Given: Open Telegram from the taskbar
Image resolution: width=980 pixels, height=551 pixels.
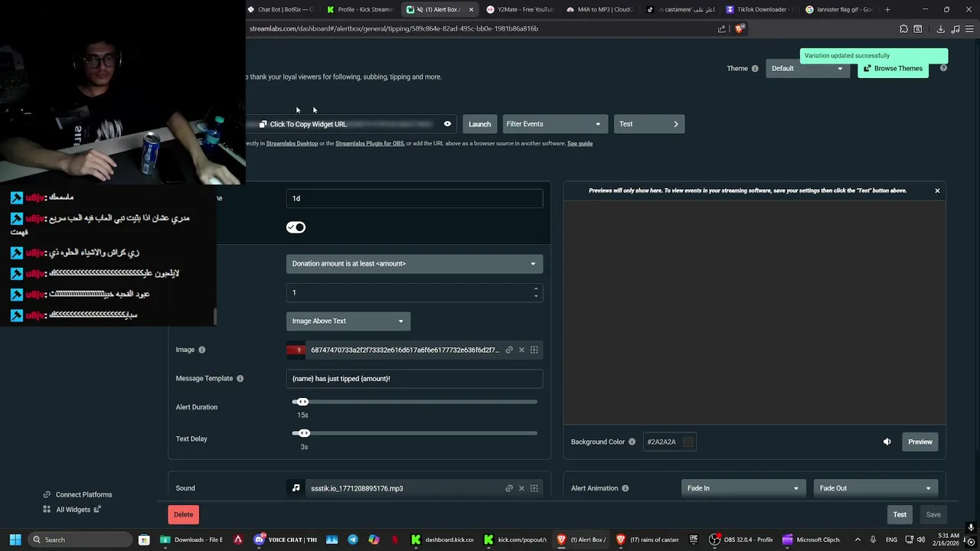Looking at the screenshot, I should click(353, 540).
